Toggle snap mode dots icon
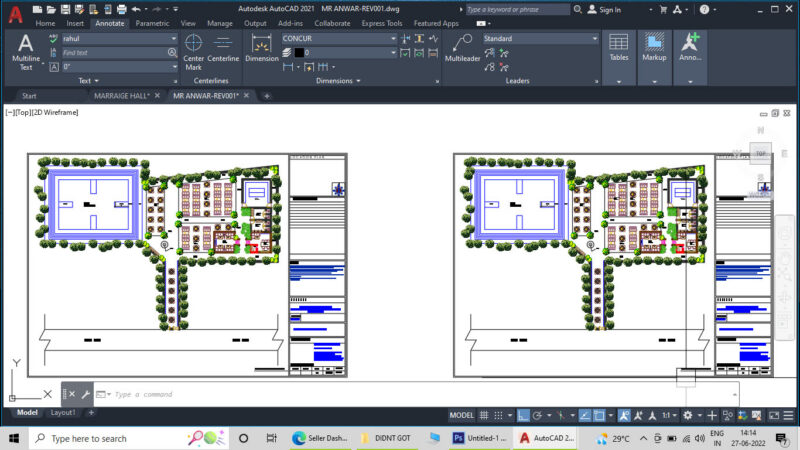 498,415
